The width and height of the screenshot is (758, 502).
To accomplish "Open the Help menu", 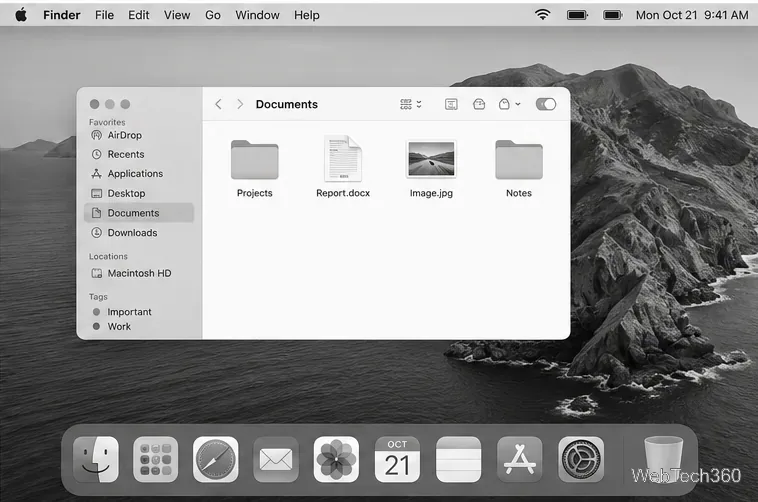I will (x=306, y=15).
